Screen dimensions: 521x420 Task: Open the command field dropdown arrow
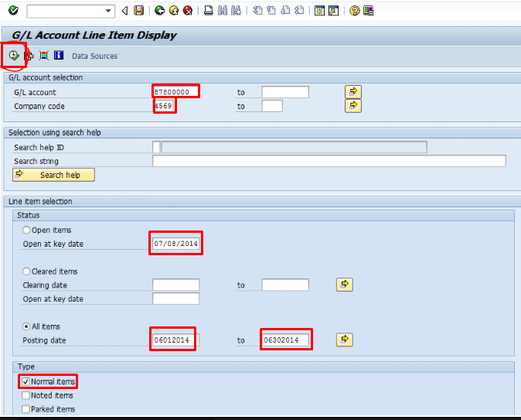pos(108,11)
